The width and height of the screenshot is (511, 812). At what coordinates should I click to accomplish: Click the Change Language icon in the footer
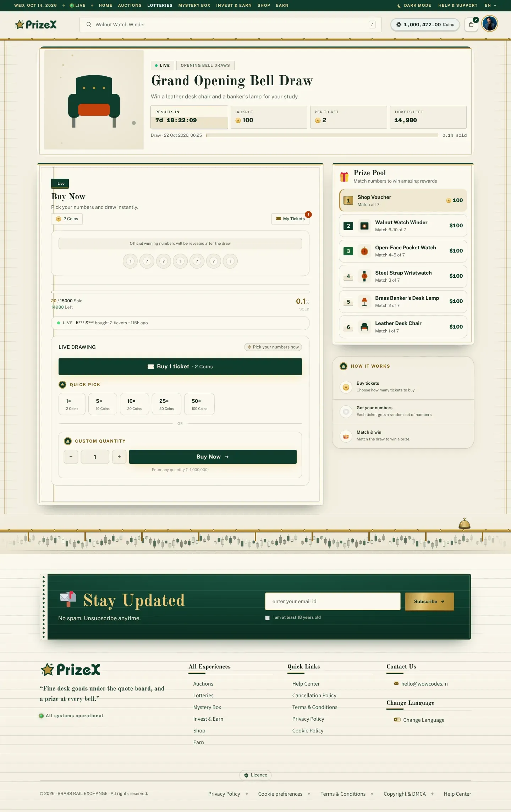[x=397, y=720]
